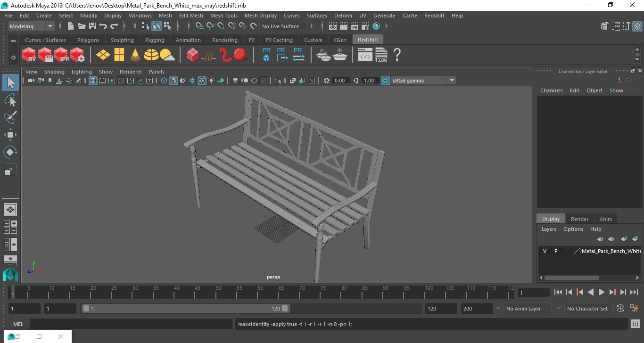Viewport: 644px width, 343px height.
Task: Open the Layers menu in Layer Editor
Action: pos(549,229)
